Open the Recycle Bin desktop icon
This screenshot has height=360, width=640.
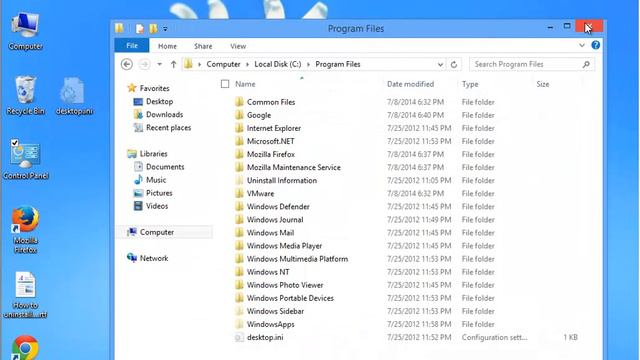25,95
